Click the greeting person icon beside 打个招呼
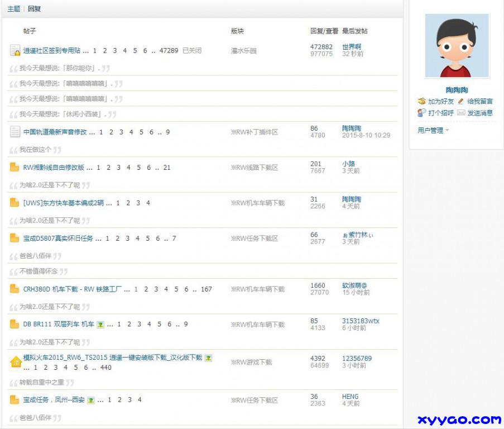This screenshot has width=504, height=429. (422, 113)
